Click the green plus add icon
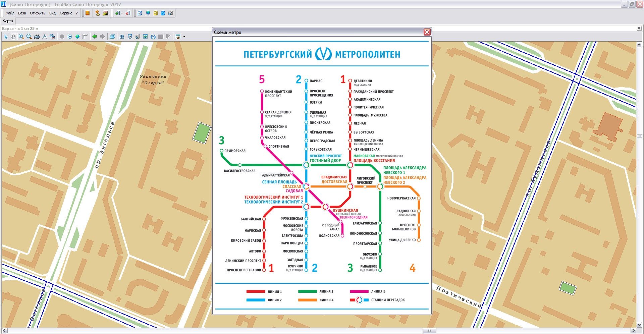Viewport: 644px width, 334px height. [x=117, y=13]
